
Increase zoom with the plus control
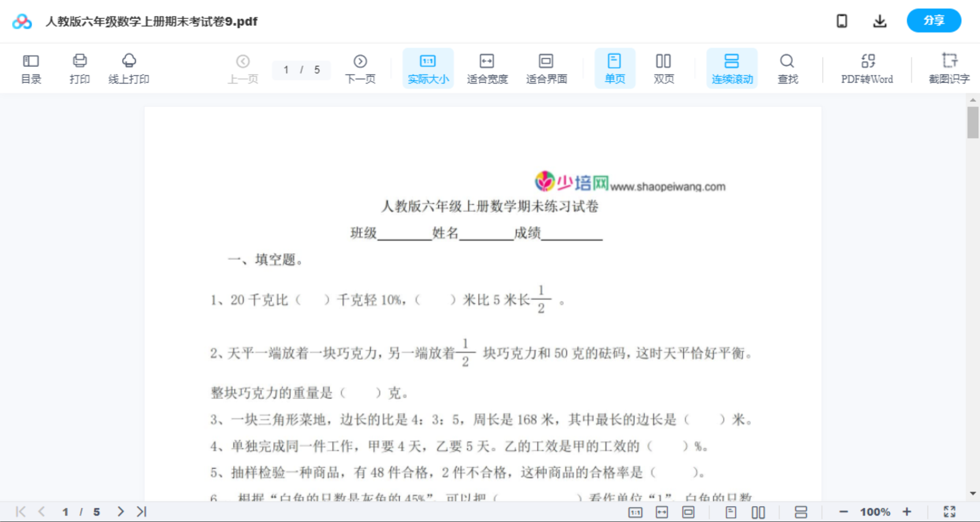[x=907, y=511]
